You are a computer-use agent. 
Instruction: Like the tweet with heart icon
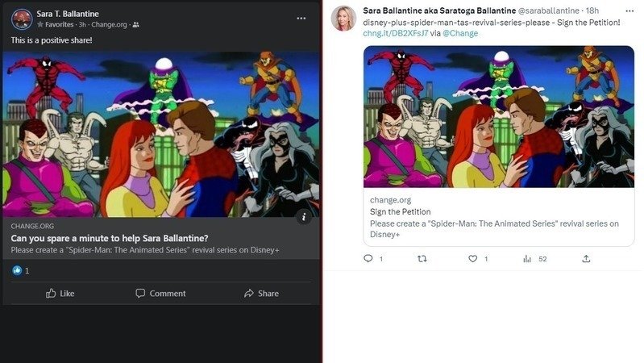473,259
